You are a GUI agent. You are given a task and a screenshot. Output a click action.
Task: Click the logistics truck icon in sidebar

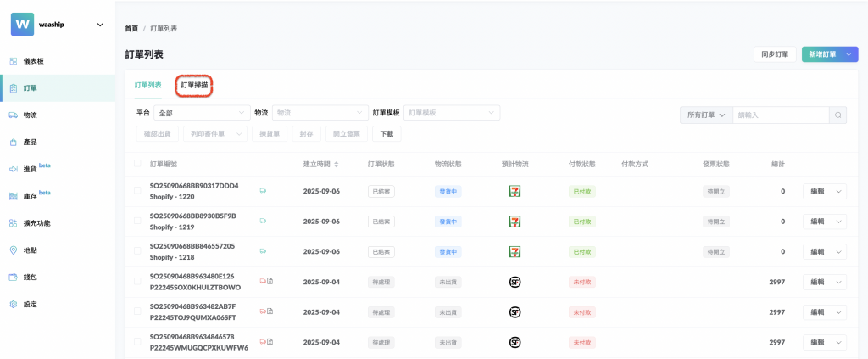click(x=14, y=115)
